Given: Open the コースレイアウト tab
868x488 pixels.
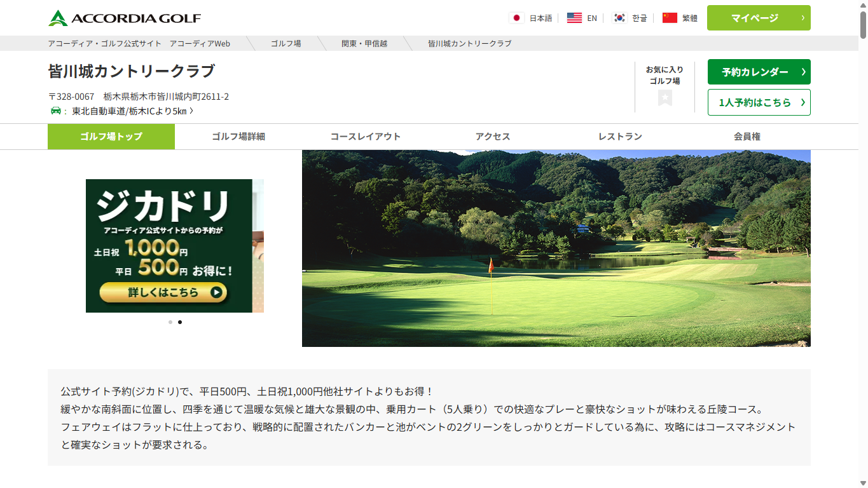Looking at the screenshot, I should [366, 137].
